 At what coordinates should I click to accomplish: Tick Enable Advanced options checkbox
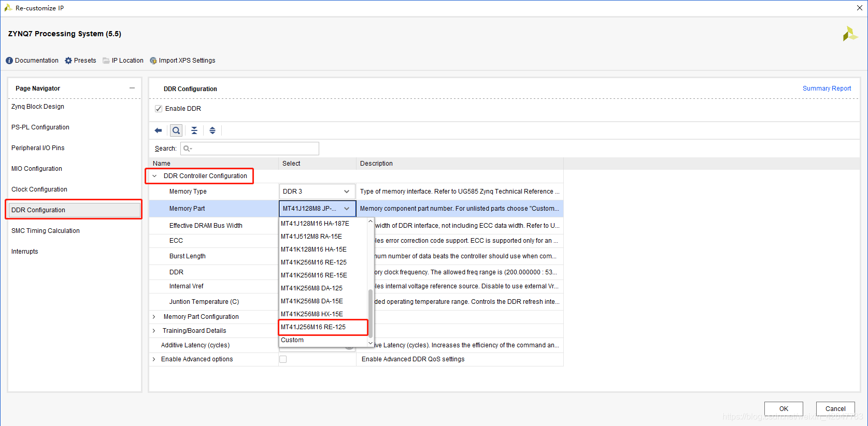point(283,359)
